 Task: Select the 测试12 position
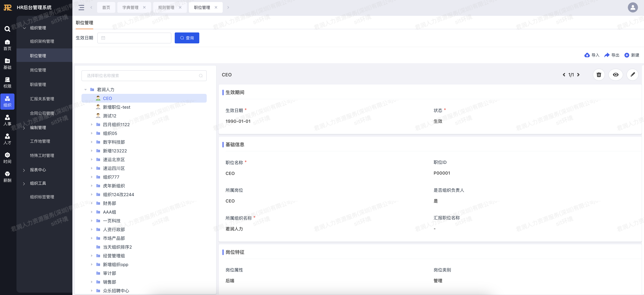[110, 116]
